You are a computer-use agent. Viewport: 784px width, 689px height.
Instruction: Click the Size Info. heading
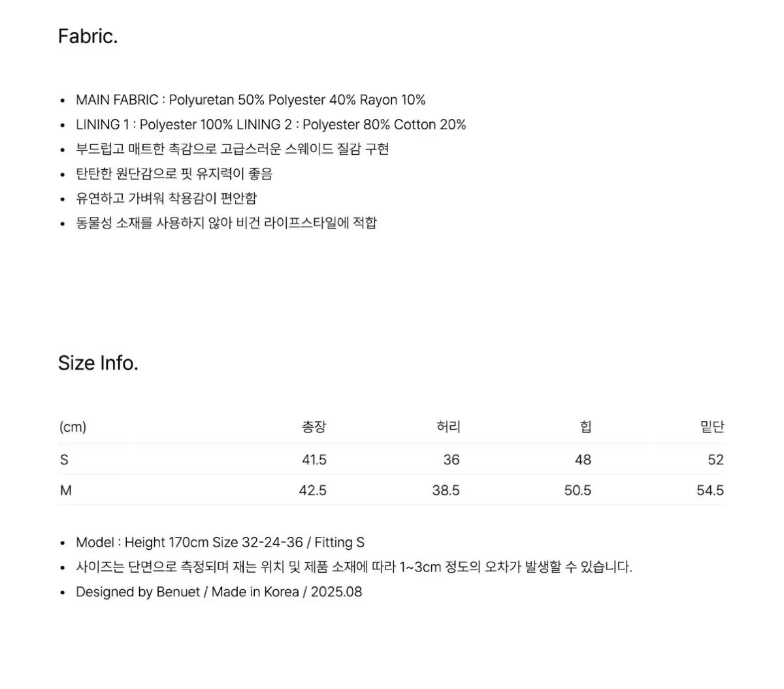coord(98,363)
